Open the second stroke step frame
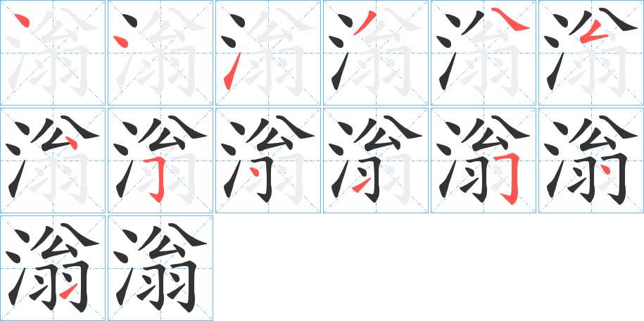This screenshot has height=321, width=644. (x=160, y=53)
